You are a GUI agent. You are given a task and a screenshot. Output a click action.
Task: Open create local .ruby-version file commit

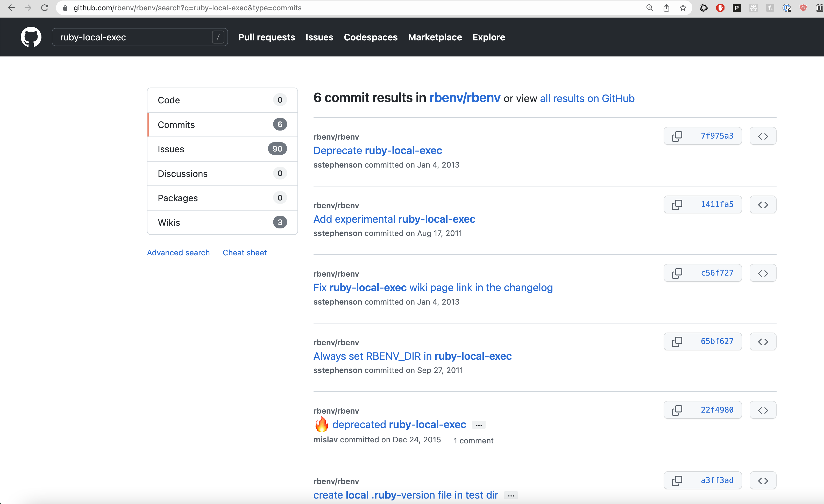(x=406, y=495)
